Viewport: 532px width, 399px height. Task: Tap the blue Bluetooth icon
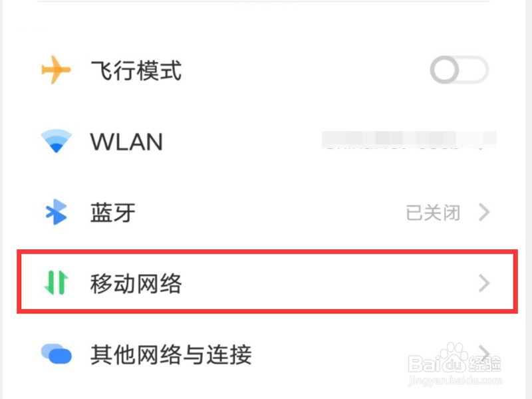tap(57, 212)
